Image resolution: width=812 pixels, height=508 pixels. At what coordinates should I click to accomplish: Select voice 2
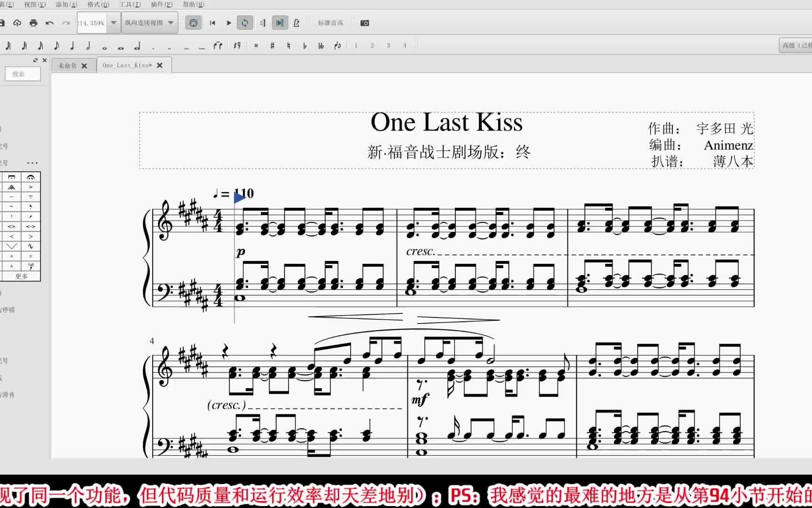pos(372,46)
